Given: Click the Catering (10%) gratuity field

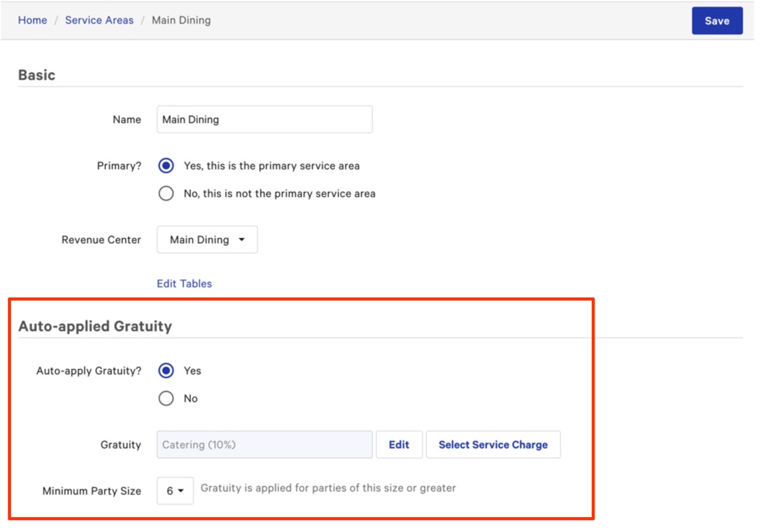Looking at the screenshot, I should tap(265, 445).
